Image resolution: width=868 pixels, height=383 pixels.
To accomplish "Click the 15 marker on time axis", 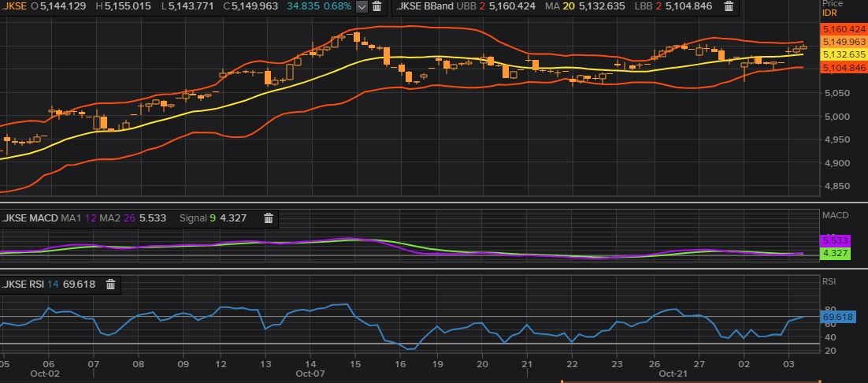I will [355, 364].
